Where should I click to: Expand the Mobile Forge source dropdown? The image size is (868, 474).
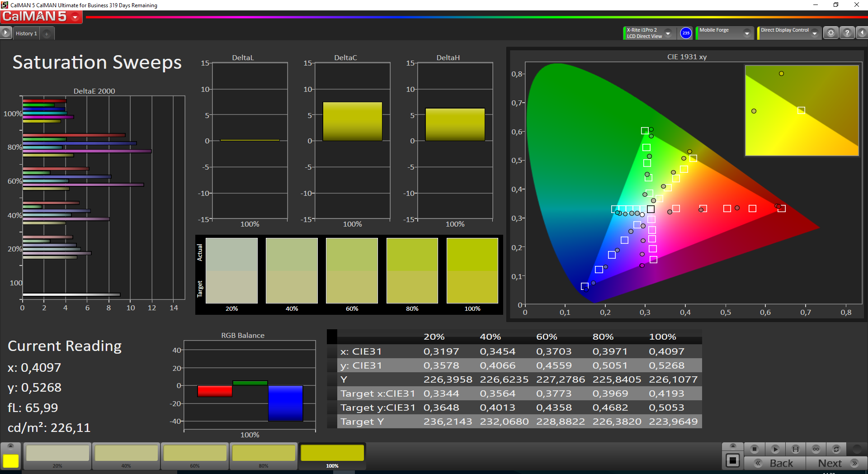[747, 33]
